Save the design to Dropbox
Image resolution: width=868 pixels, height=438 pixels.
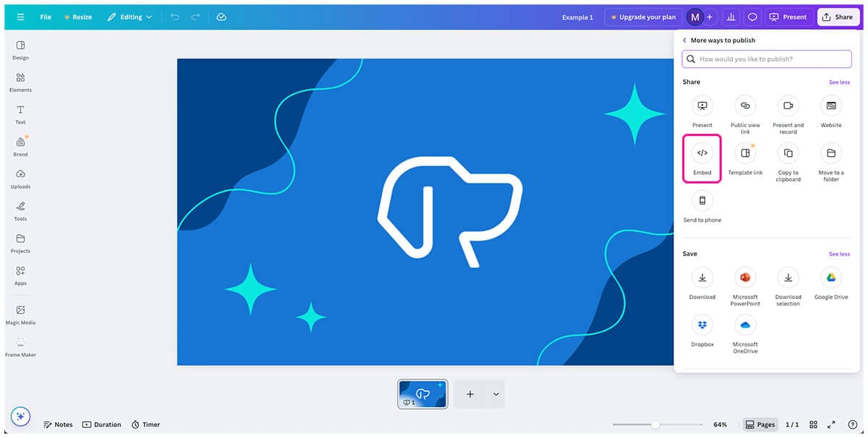[702, 330]
